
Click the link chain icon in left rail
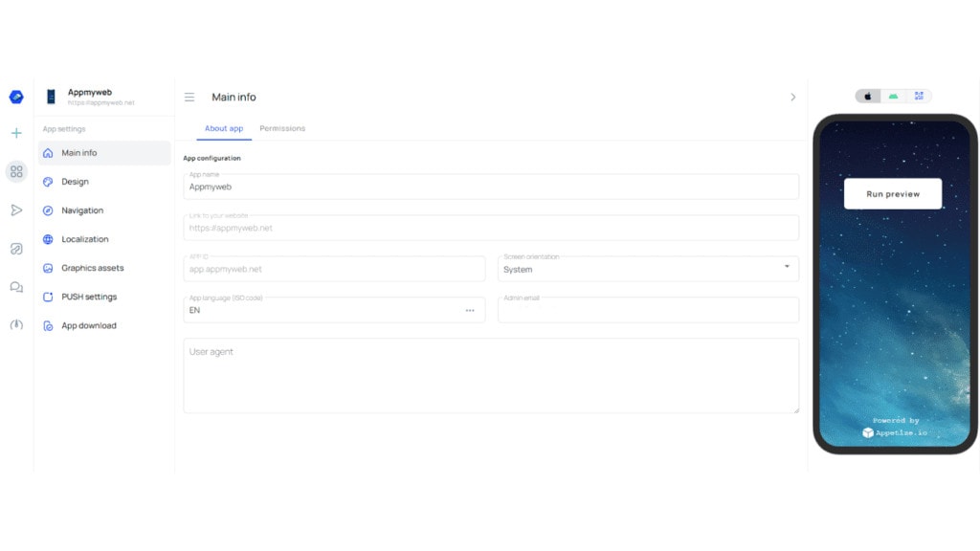coord(16,249)
